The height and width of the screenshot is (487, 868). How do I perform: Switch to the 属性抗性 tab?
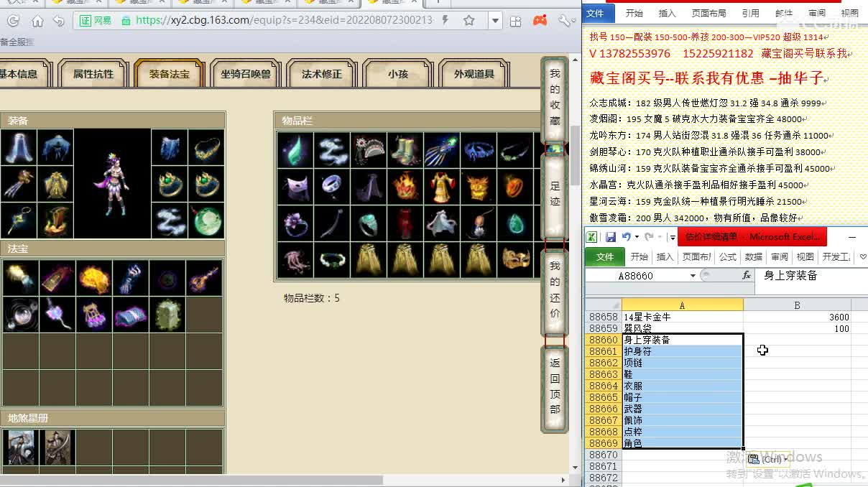[x=93, y=74]
